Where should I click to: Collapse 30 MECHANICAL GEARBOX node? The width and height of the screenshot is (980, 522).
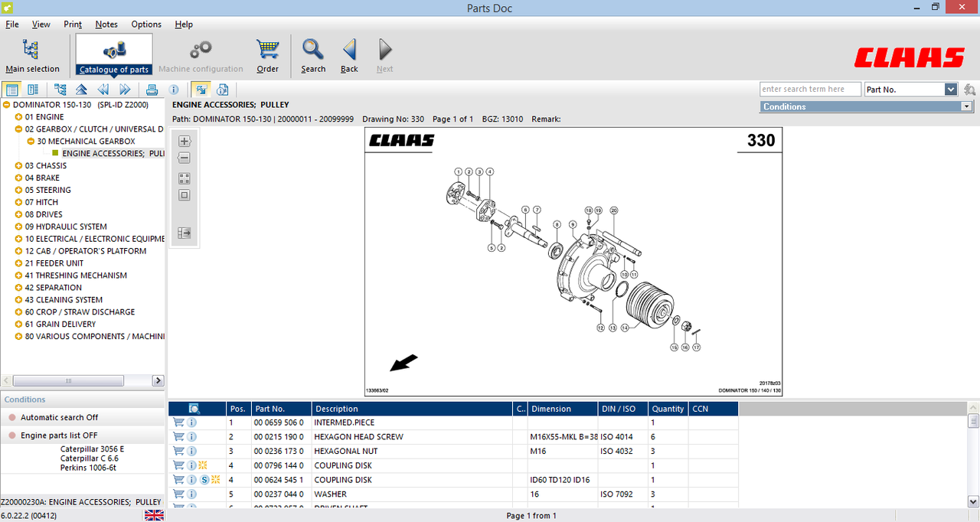point(31,142)
